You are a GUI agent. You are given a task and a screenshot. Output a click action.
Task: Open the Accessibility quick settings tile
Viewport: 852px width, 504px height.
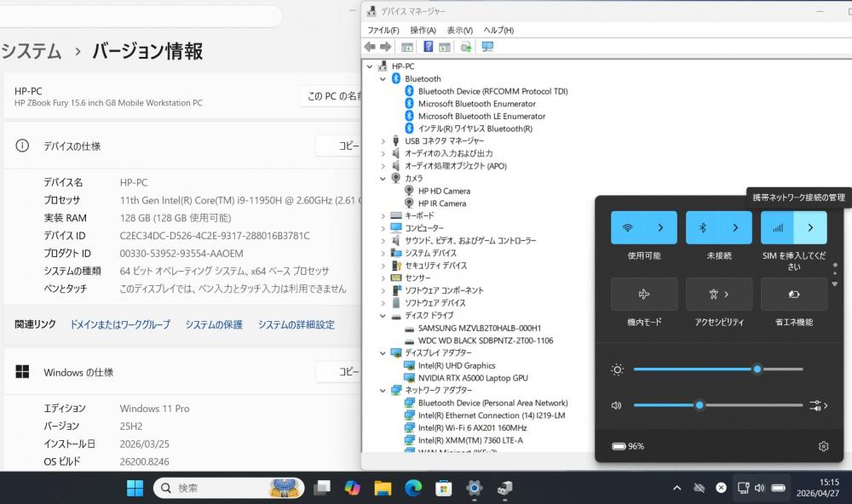pos(719,295)
